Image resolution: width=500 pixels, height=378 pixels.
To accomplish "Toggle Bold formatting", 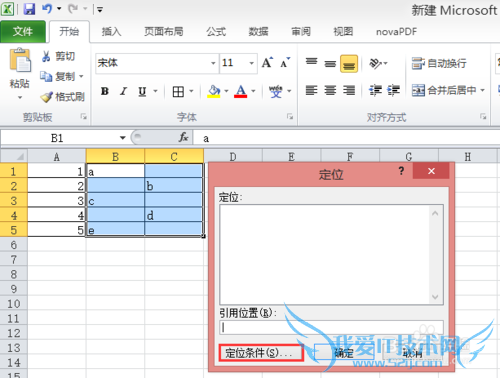I will tap(105, 91).
